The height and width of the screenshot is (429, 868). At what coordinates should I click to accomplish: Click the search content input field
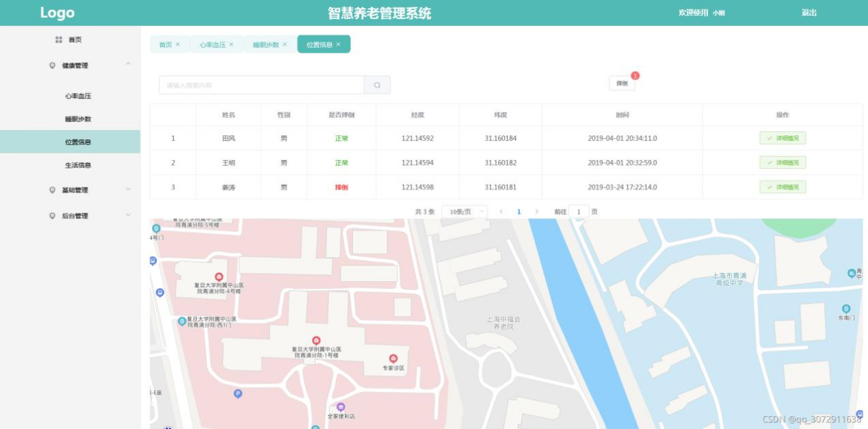tap(261, 86)
